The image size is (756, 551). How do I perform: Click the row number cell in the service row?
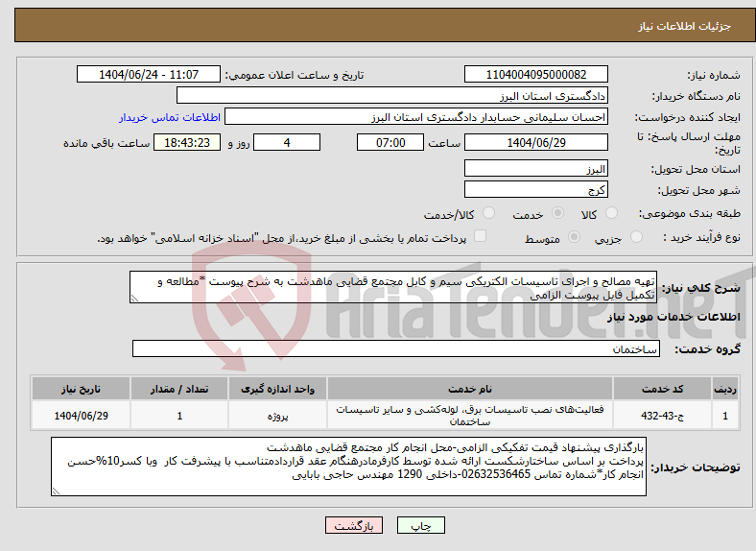coord(725,416)
